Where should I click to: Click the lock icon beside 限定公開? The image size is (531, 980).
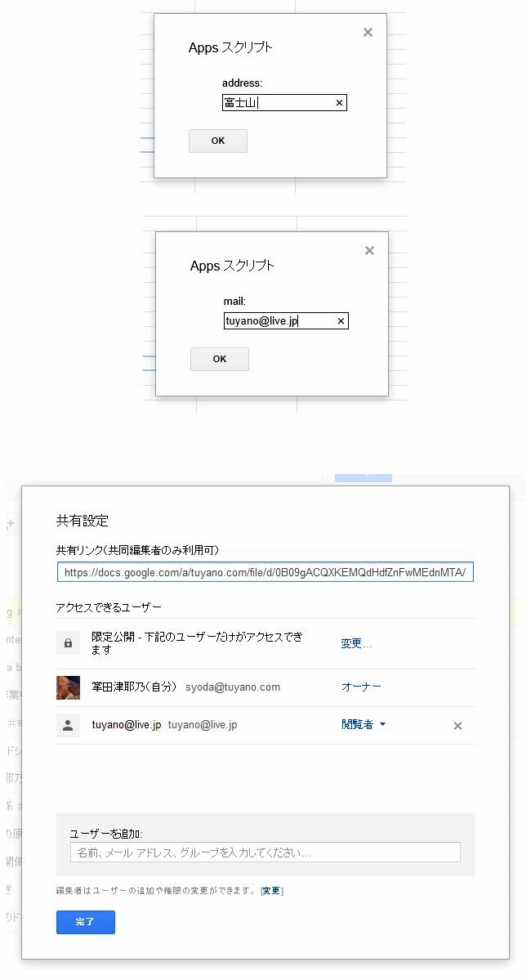(68, 643)
